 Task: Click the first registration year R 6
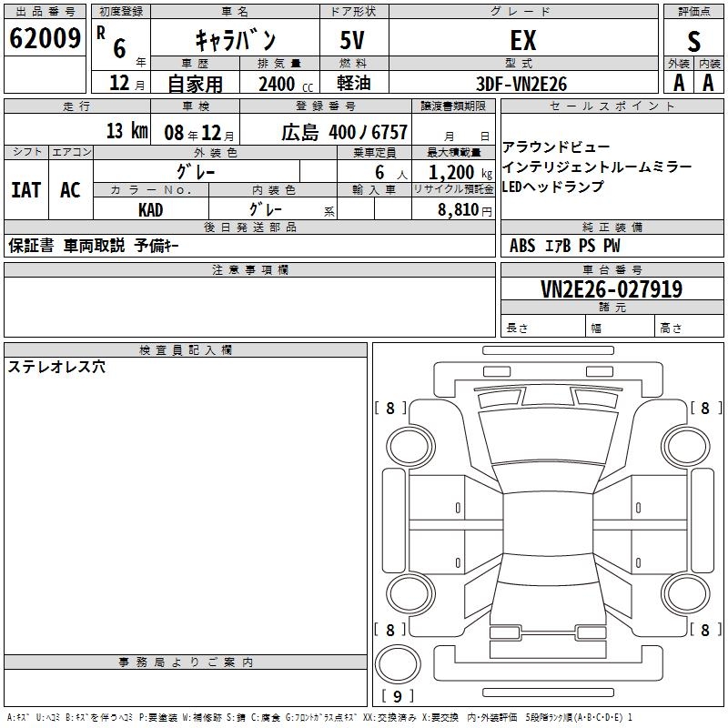[x=112, y=43]
